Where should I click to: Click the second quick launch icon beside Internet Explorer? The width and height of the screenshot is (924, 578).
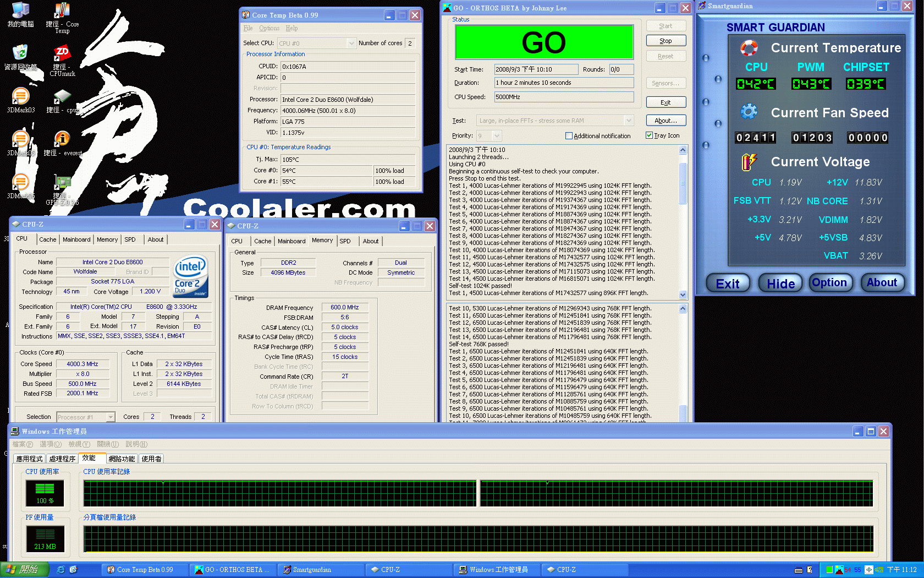73,570
